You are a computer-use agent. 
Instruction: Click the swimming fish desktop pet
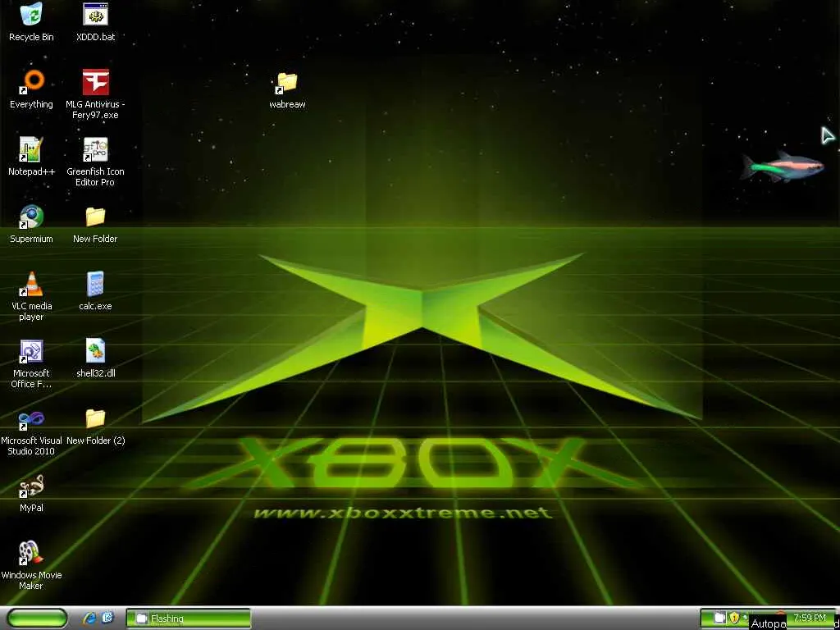(x=782, y=167)
